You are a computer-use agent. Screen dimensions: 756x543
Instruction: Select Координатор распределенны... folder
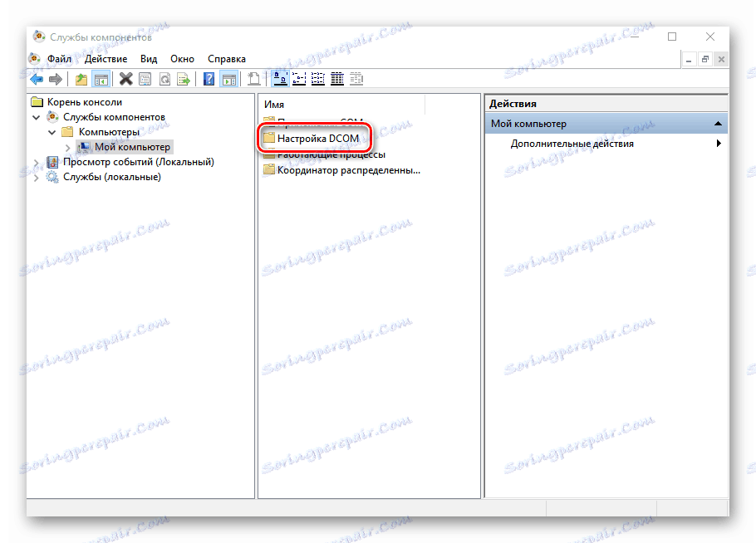(x=349, y=170)
